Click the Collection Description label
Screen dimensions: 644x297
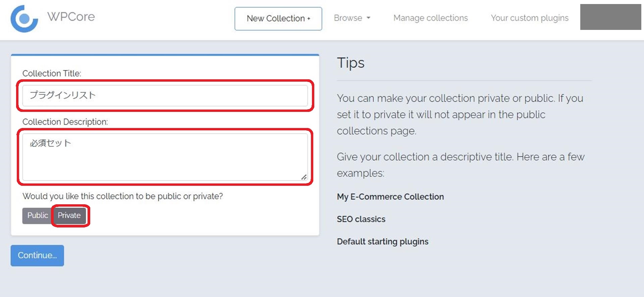[65, 122]
